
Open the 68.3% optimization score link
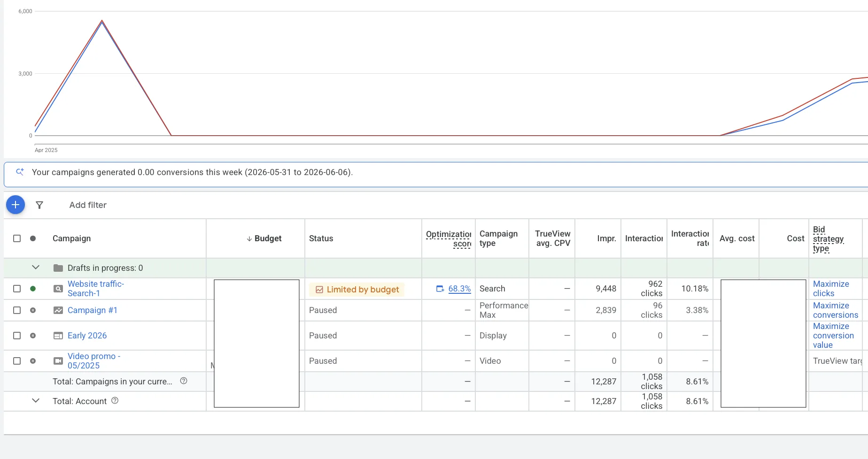(x=459, y=289)
